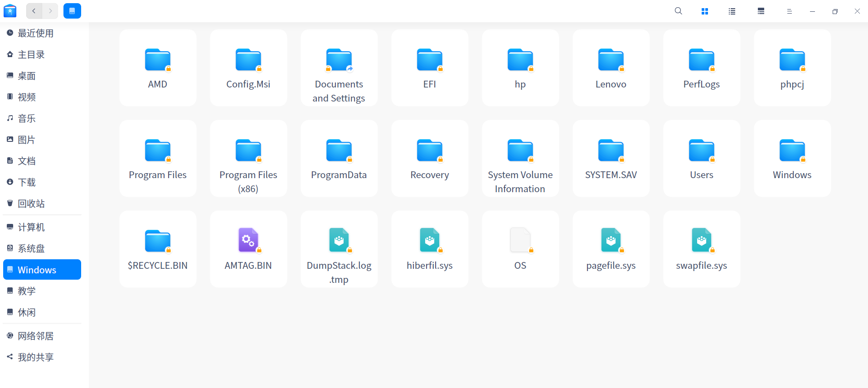The height and width of the screenshot is (388, 868).
Task: Select the AMTAG.BIN file icon
Action: coord(248,240)
